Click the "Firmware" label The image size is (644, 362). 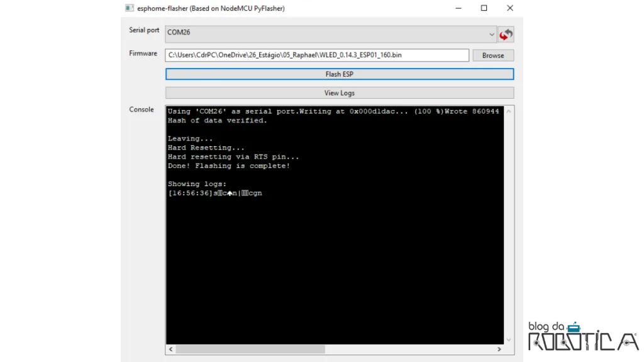click(x=143, y=53)
